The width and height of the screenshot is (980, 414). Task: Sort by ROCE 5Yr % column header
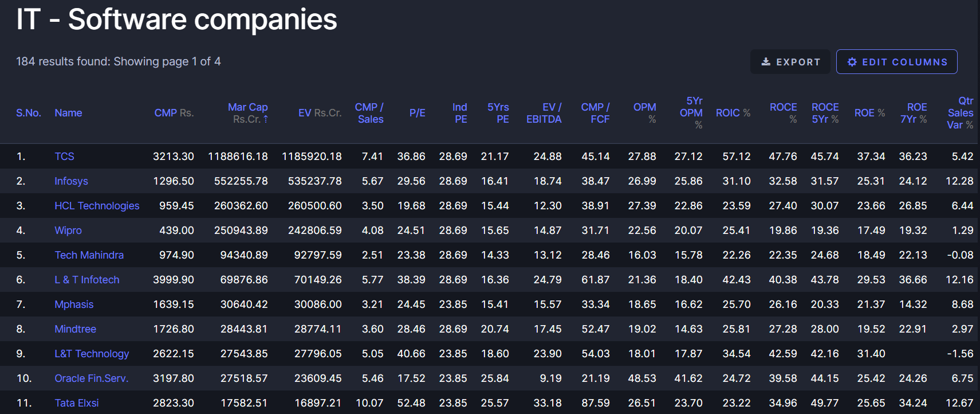[x=825, y=113]
